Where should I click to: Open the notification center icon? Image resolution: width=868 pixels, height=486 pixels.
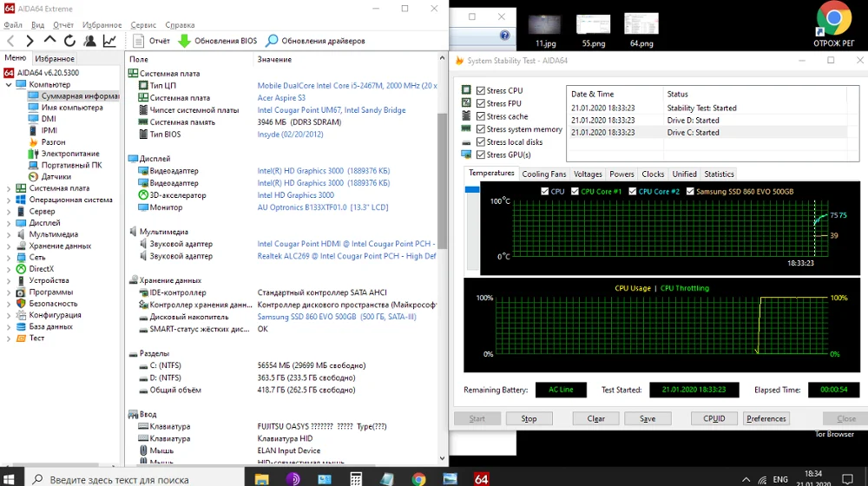pyautogui.click(x=847, y=479)
